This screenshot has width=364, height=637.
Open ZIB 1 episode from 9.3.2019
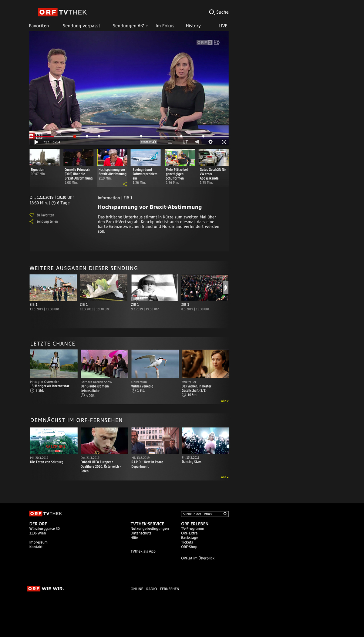pos(154,288)
